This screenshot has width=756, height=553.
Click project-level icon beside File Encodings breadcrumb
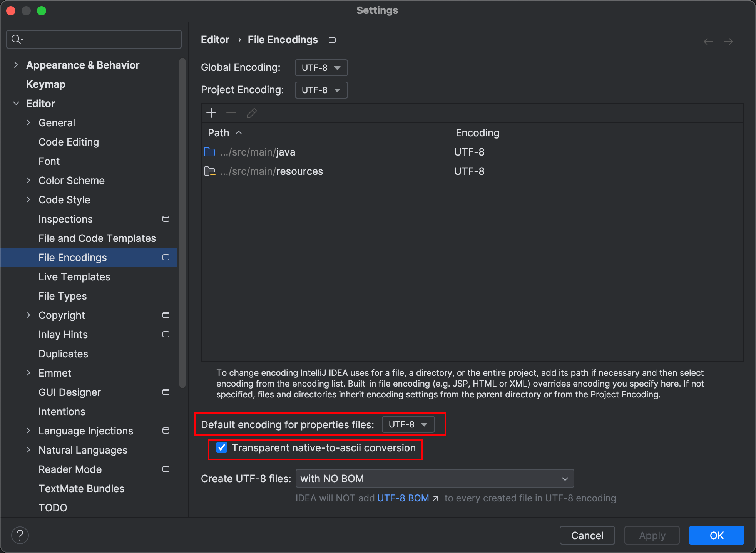[x=332, y=40]
